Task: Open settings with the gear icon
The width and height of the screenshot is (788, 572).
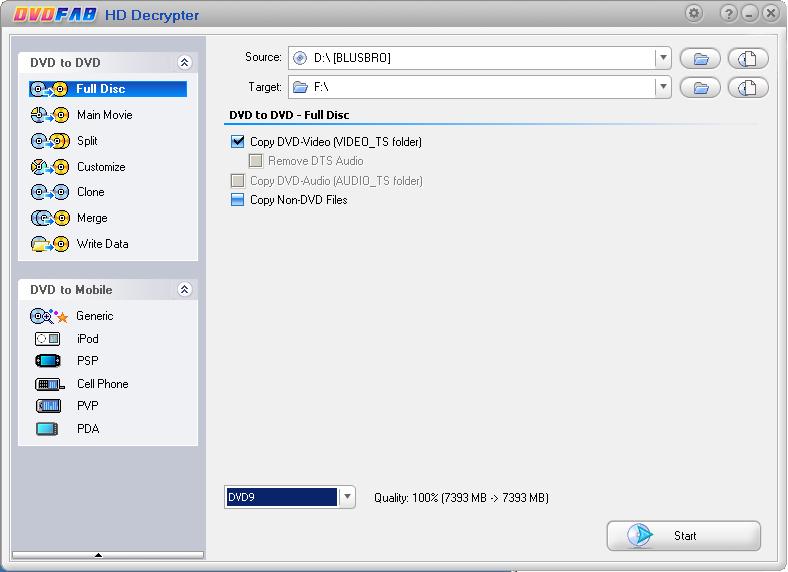Action: (x=694, y=14)
